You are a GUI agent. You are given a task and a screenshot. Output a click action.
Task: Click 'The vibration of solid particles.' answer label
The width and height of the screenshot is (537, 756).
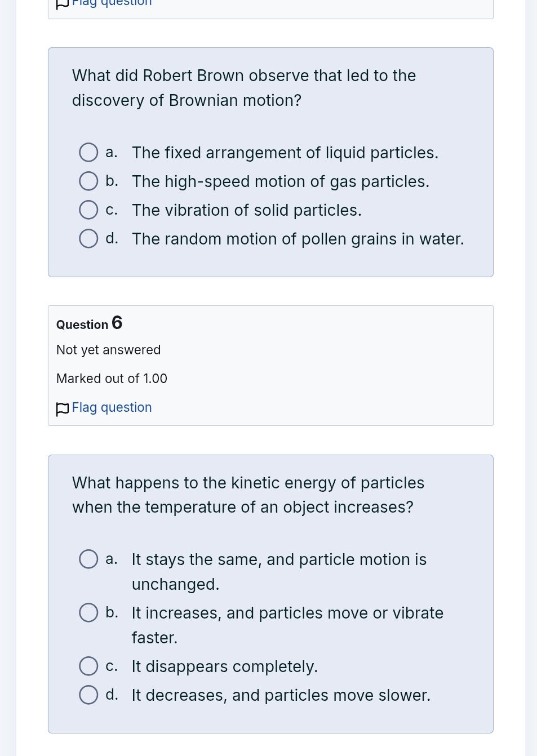tap(246, 210)
